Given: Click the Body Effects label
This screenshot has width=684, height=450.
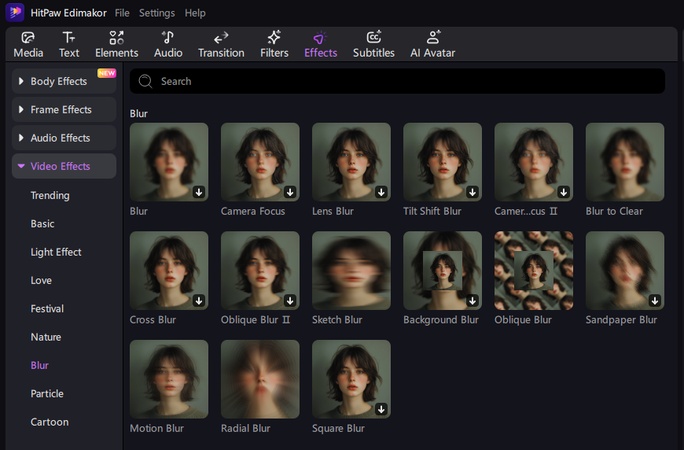Looking at the screenshot, I should click(x=58, y=81).
